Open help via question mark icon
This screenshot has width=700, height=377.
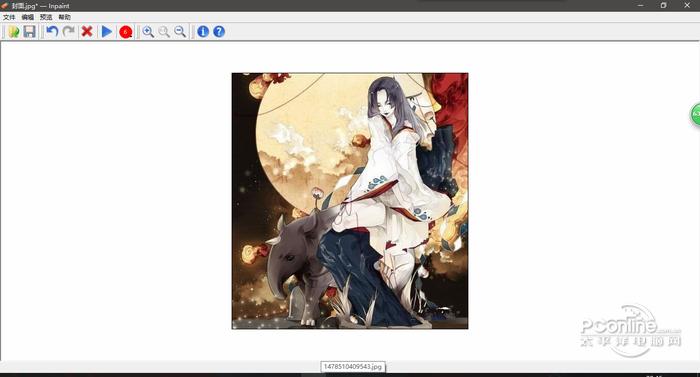(x=219, y=32)
